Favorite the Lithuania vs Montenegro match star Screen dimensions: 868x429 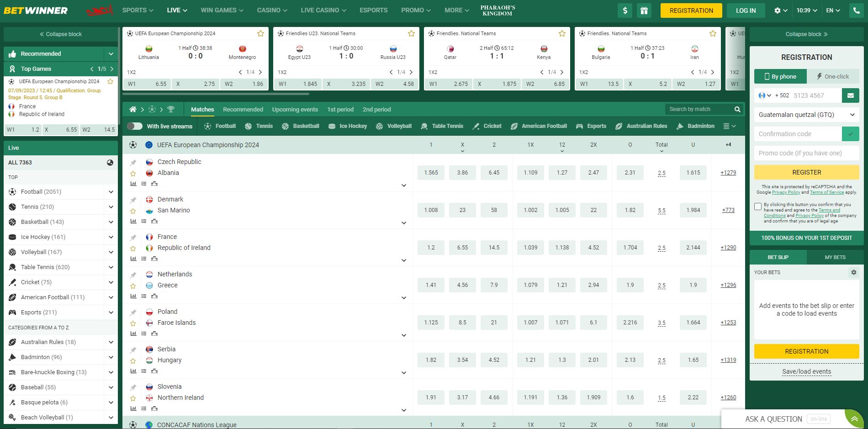tap(260, 33)
